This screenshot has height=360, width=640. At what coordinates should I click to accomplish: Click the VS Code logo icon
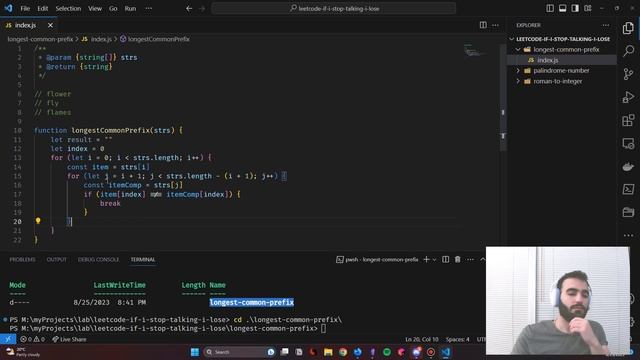pos(8,8)
